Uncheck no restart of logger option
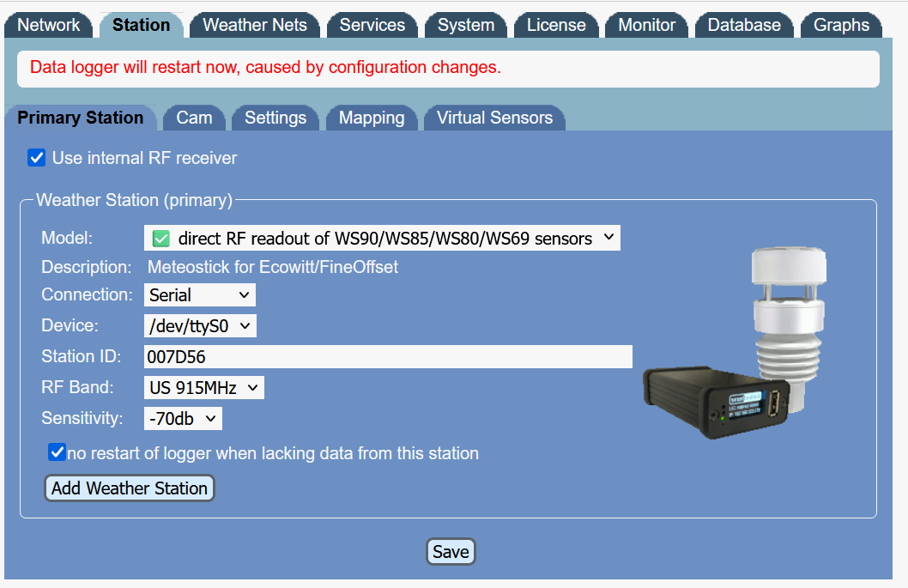This screenshot has width=908, height=588. tap(57, 452)
